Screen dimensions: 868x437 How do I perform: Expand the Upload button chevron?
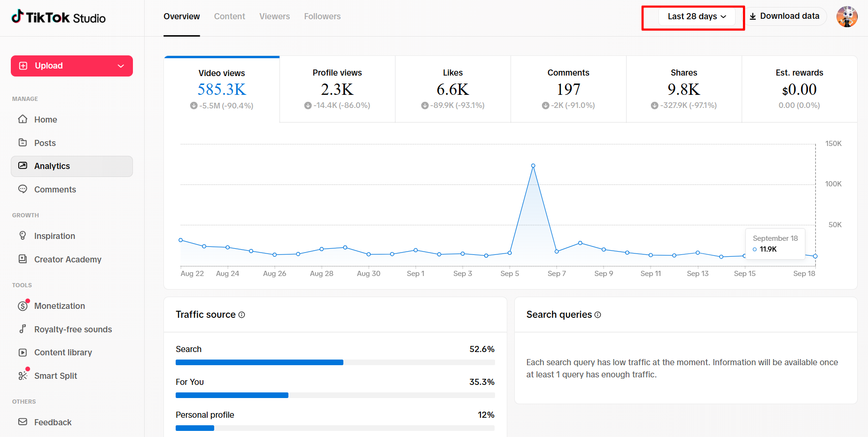coord(121,66)
